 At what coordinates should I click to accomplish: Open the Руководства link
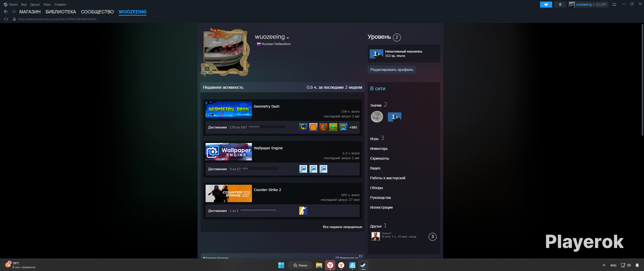click(380, 198)
